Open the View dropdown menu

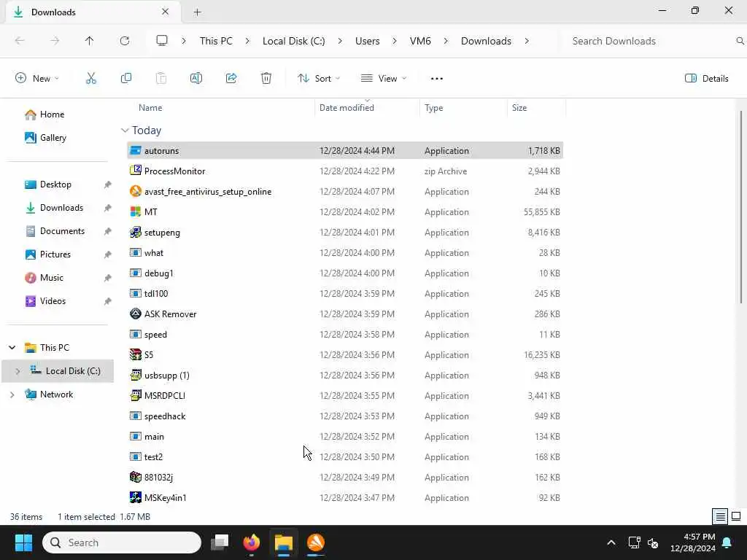click(x=384, y=79)
